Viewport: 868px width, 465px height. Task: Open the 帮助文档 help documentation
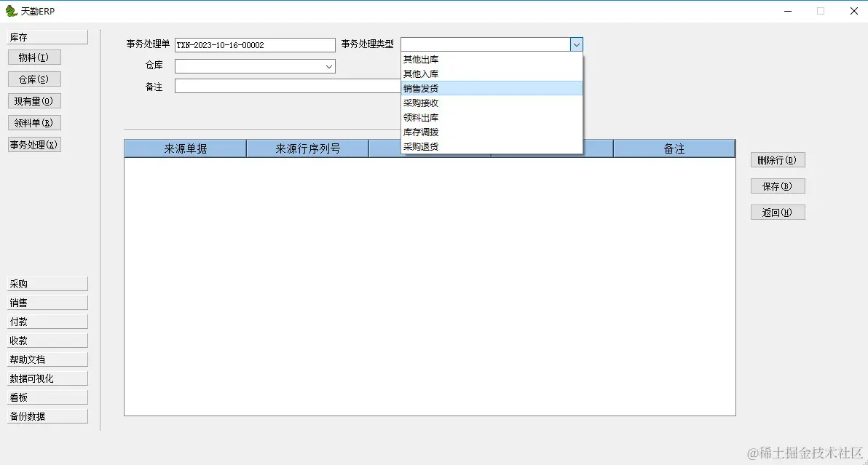coord(47,359)
